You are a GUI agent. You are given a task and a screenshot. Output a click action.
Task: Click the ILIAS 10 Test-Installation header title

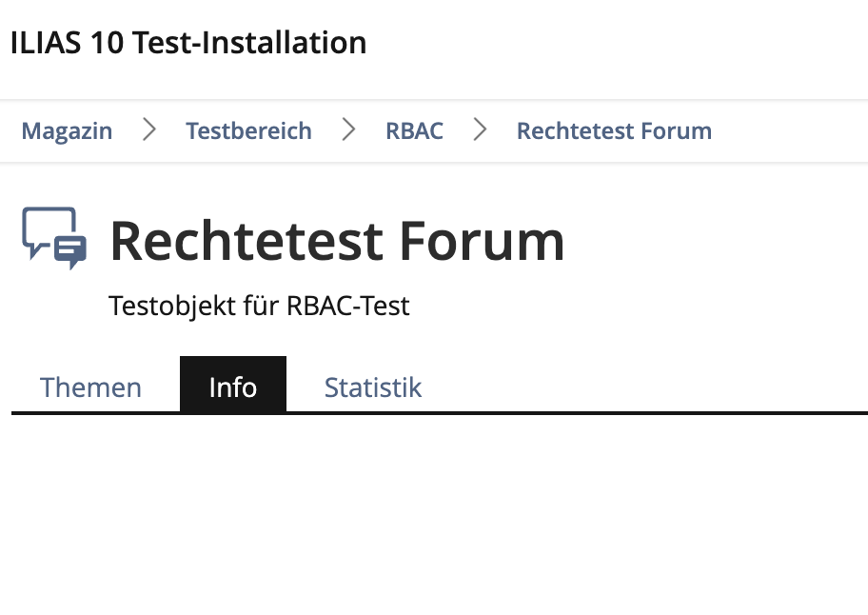coord(188,43)
